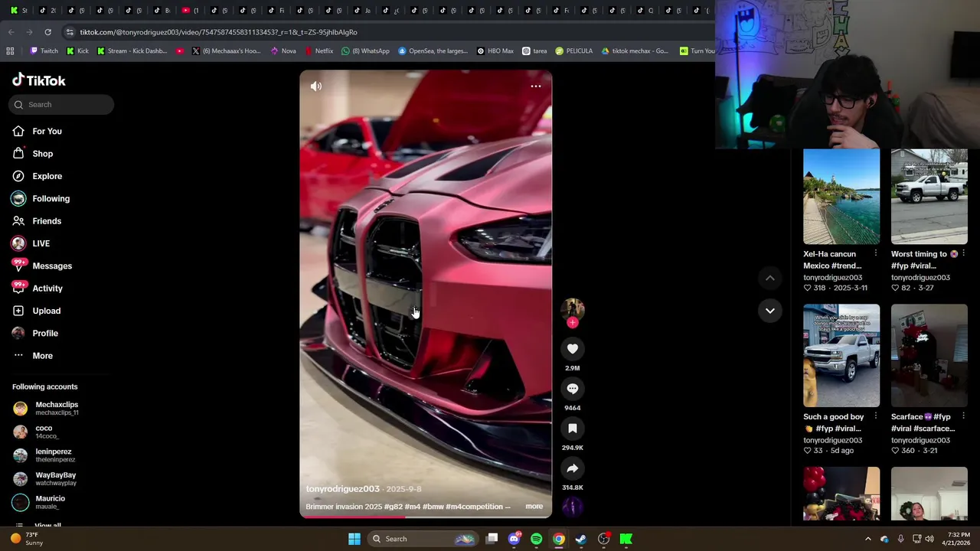Follow creator using the red plus badge

(573, 323)
